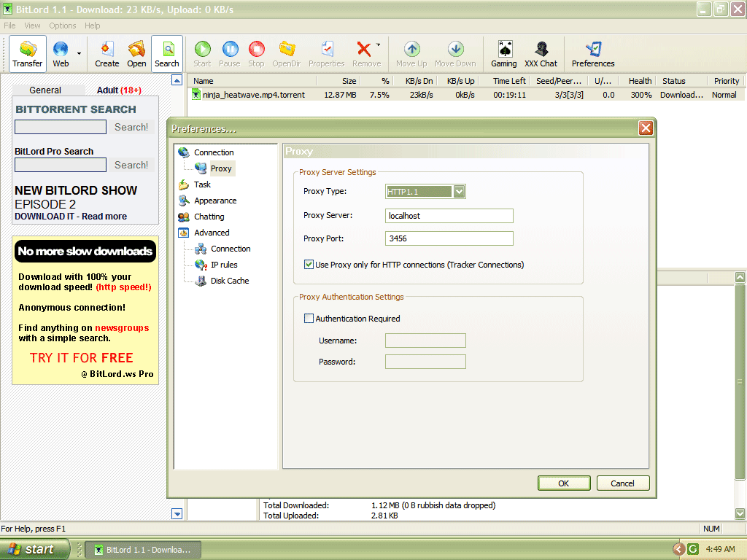Viewport: 747px width, 560px height.
Task: Open the Gaming toolbar icon
Action: pyautogui.click(x=504, y=54)
